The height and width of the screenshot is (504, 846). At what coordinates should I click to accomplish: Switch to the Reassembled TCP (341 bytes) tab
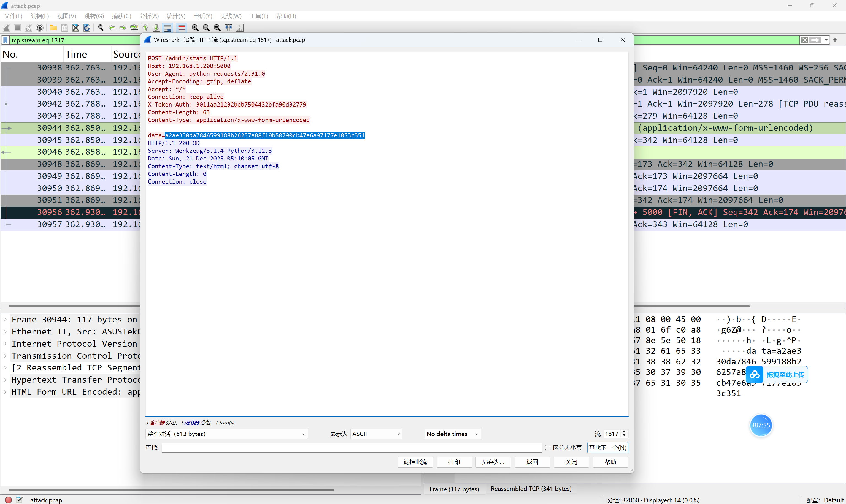pos(531,489)
